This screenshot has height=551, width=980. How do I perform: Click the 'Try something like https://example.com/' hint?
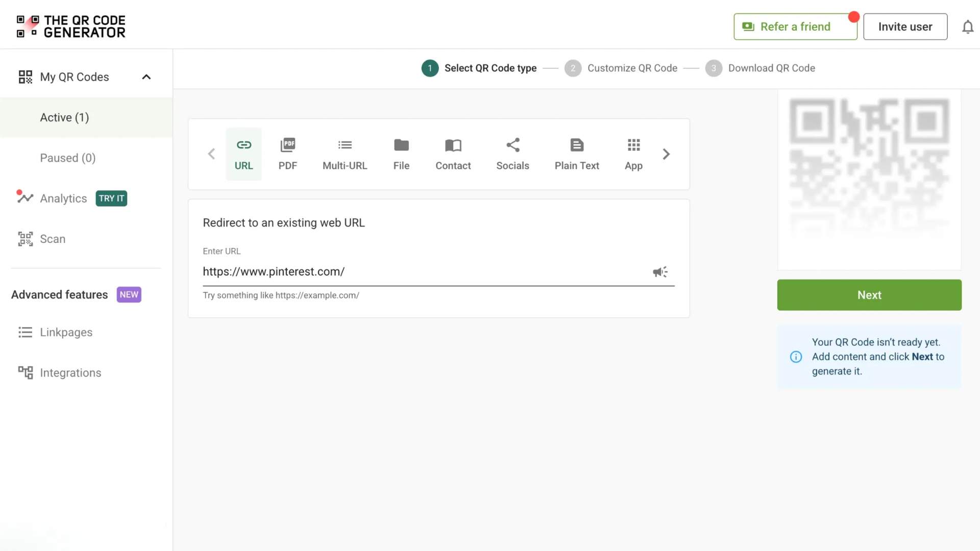(281, 295)
